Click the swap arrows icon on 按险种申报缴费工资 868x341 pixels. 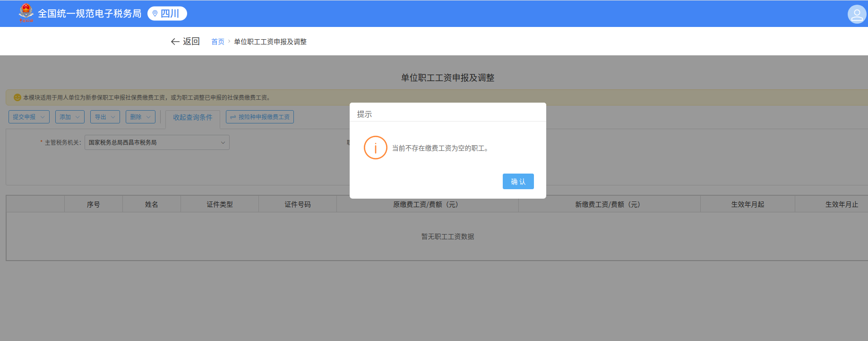(x=233, y=117)
